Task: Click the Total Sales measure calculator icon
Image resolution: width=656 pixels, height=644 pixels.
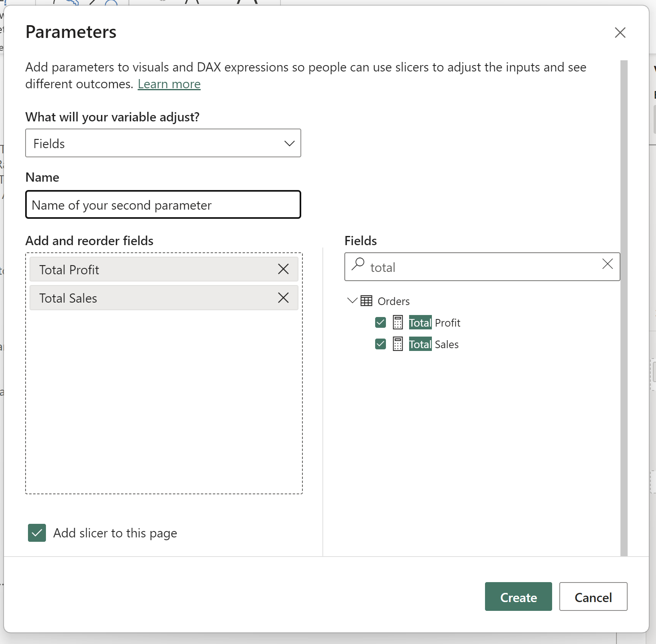Action: [398, 344]
